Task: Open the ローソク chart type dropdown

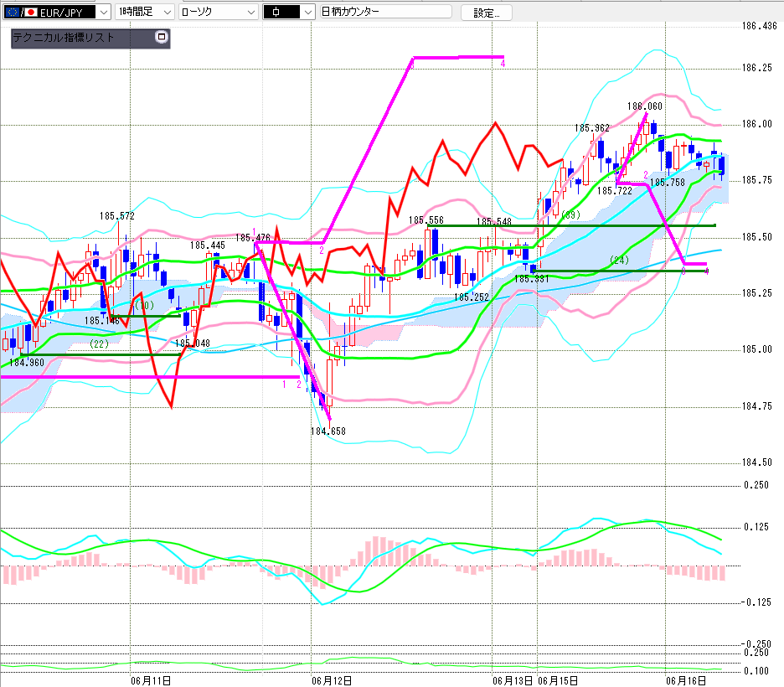Action: click(x=251, y=12)
